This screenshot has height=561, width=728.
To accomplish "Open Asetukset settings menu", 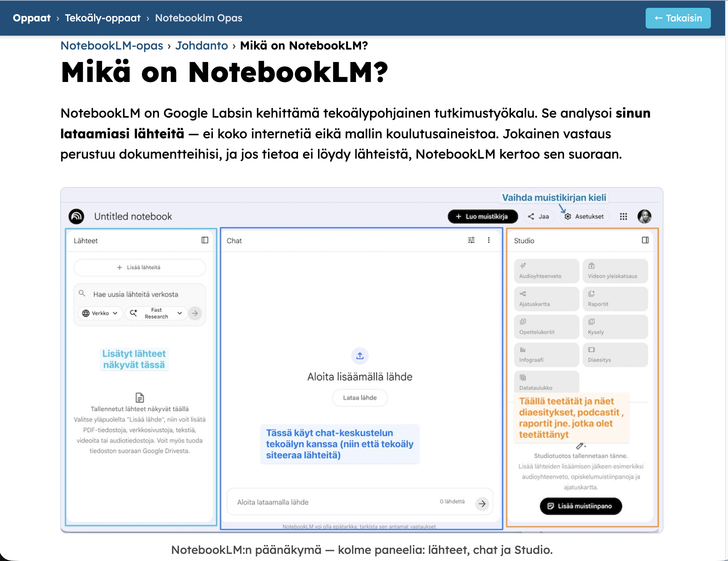I will click(584, 216).
